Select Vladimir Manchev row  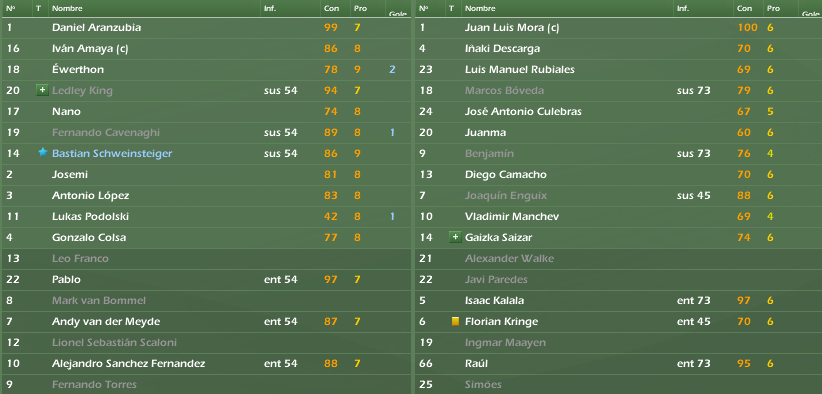(x=616, y=216)
